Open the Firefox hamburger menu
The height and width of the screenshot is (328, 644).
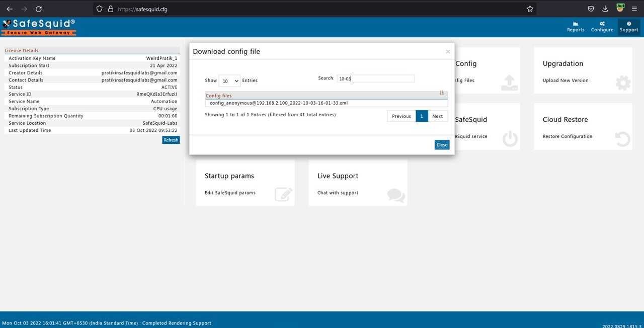click(634, 9)
